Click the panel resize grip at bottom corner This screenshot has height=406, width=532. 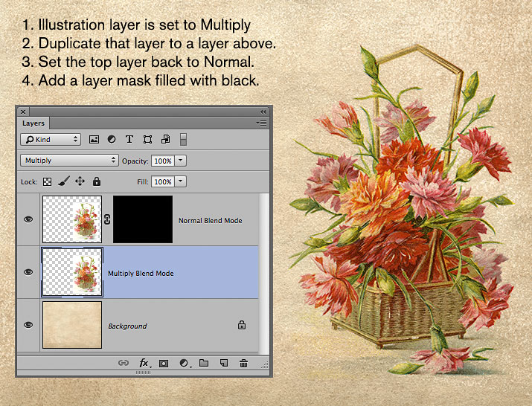265,365
